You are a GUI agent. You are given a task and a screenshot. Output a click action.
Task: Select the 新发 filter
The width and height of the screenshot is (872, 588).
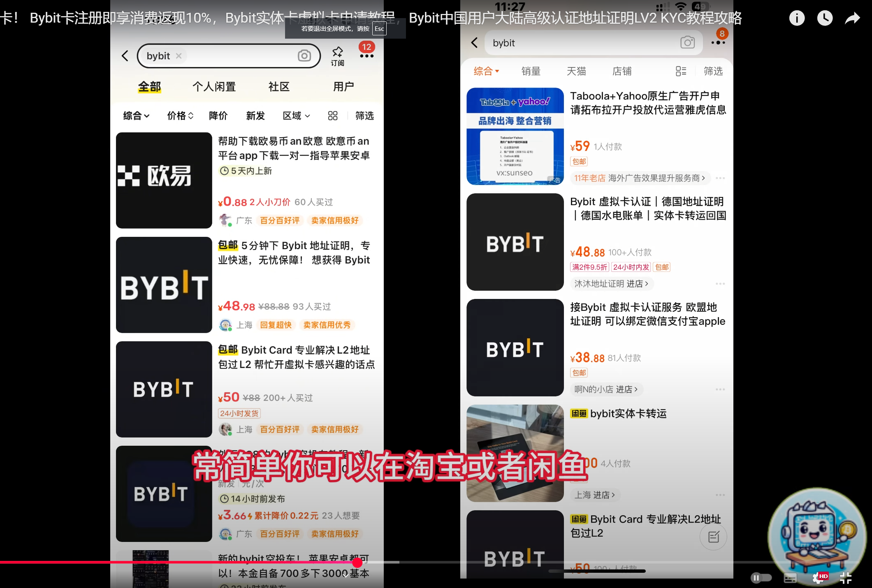(255, 116)
